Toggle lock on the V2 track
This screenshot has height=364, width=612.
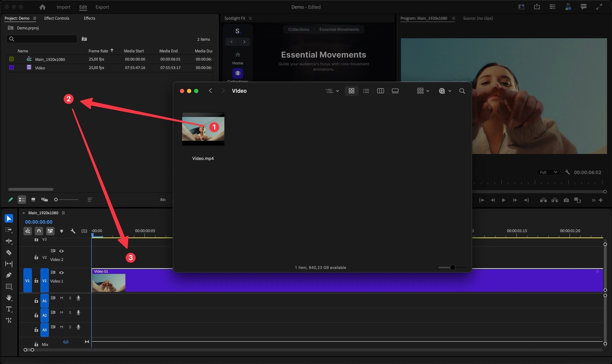tap(36, 257)
